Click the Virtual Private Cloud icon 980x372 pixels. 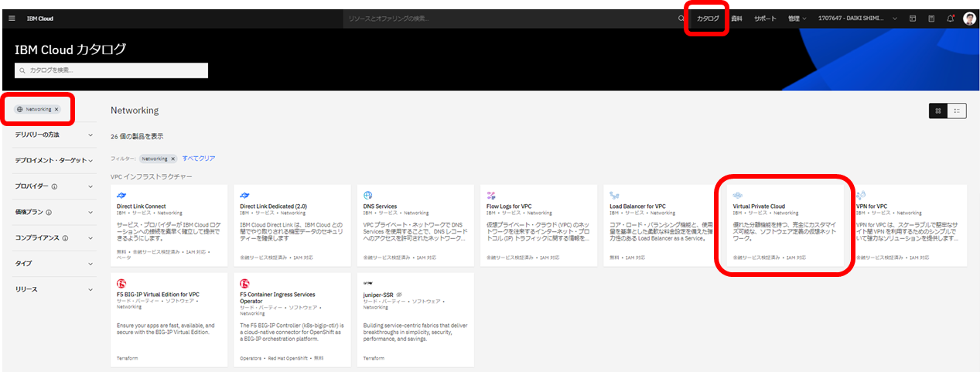pos(738,195)
